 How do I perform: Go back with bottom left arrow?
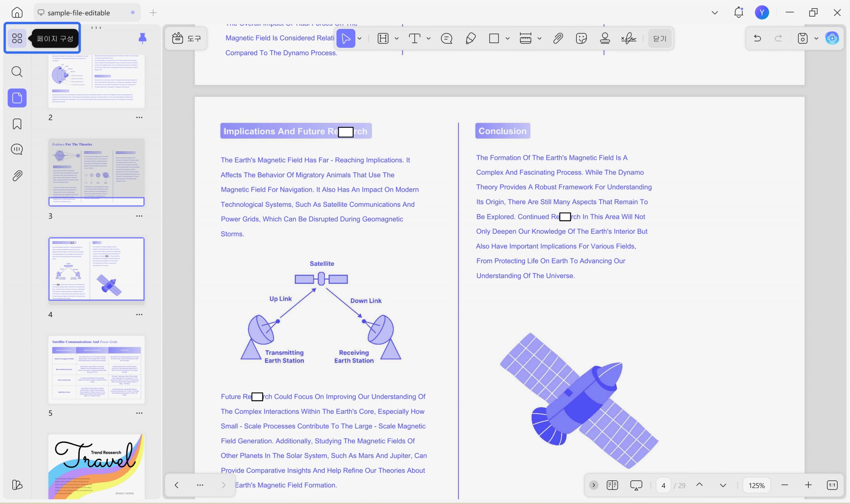click(x=176, y=485)
